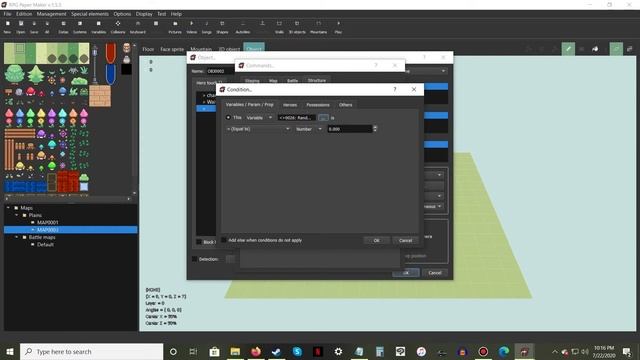Open the Test menu
Viewport: 640px width, 360px height.
(x=162, y=14)
